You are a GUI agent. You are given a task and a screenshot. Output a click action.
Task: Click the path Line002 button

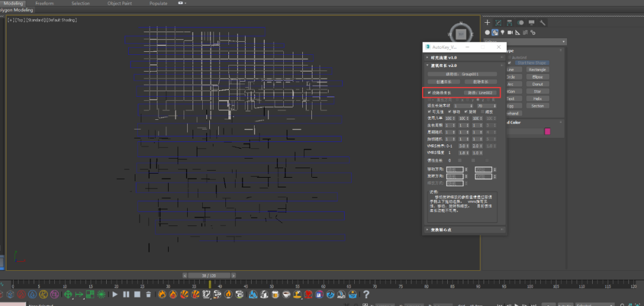(x=481, y=93)
